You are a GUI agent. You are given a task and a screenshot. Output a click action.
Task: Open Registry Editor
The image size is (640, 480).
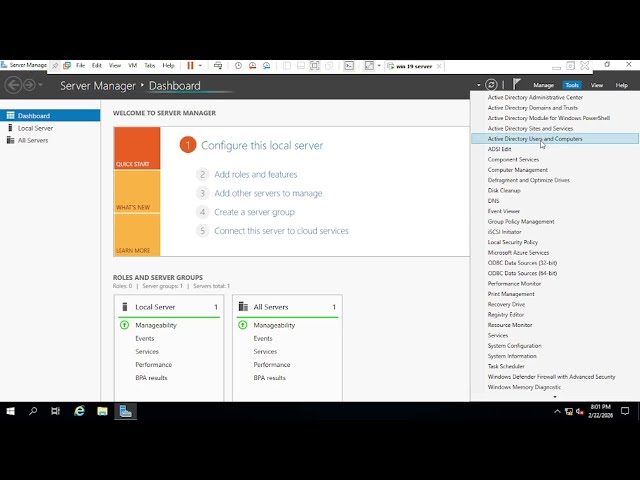(x=506, y=315)
